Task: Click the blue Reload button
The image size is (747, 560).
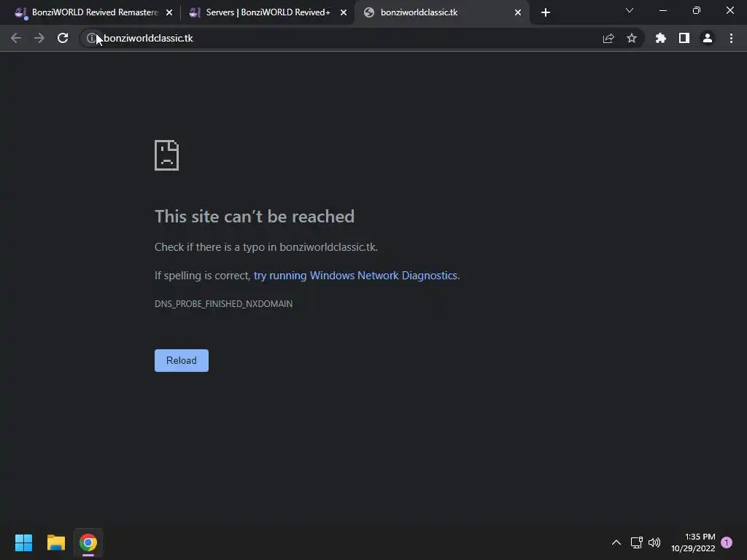Action: coord(182,360)
